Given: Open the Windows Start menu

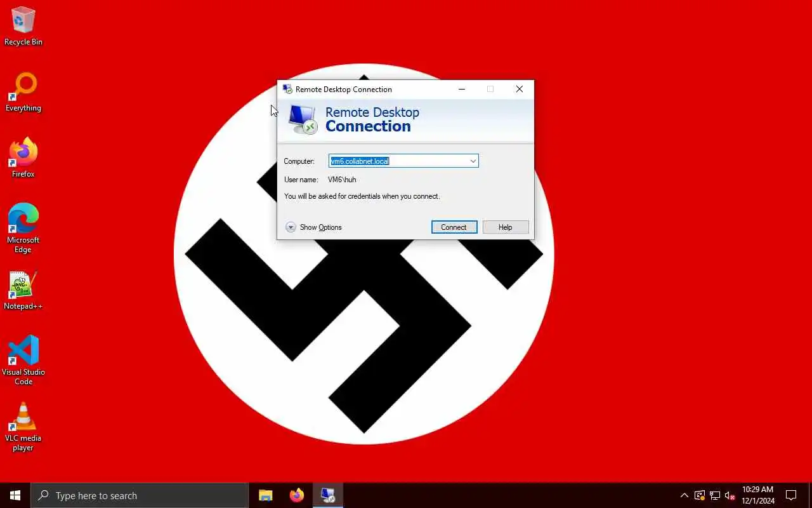Looking at the screenshot, I should (15, 495).
